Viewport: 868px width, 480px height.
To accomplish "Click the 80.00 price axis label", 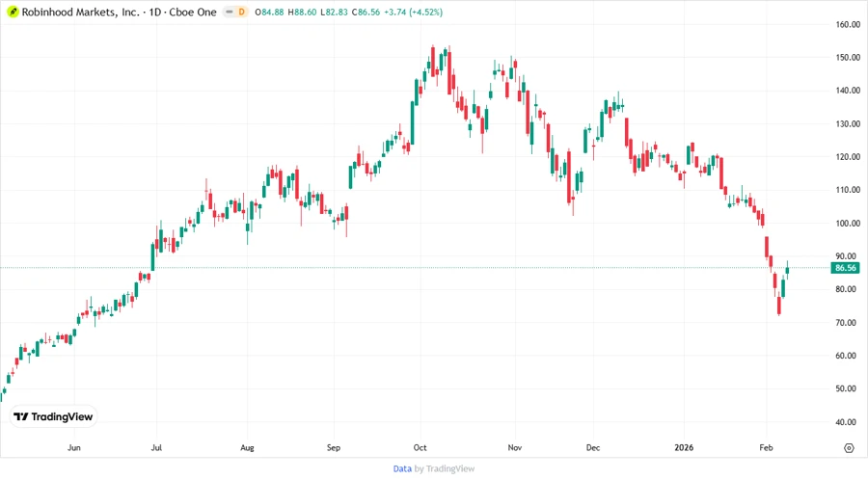I will [848, 289].
